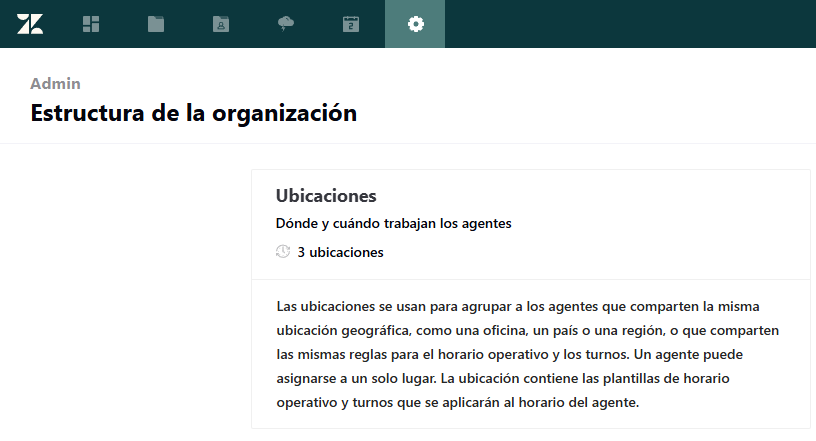816x441 pixels.
Task: Open the plain folder icon in navigation
Action: [156, 24]
